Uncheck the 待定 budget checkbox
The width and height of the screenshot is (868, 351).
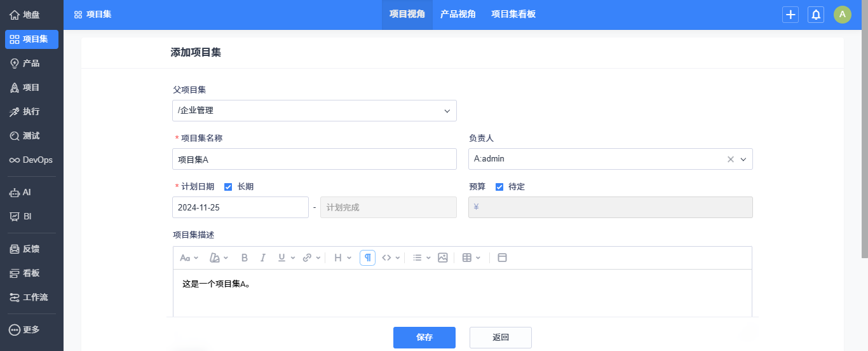point(499,187)
